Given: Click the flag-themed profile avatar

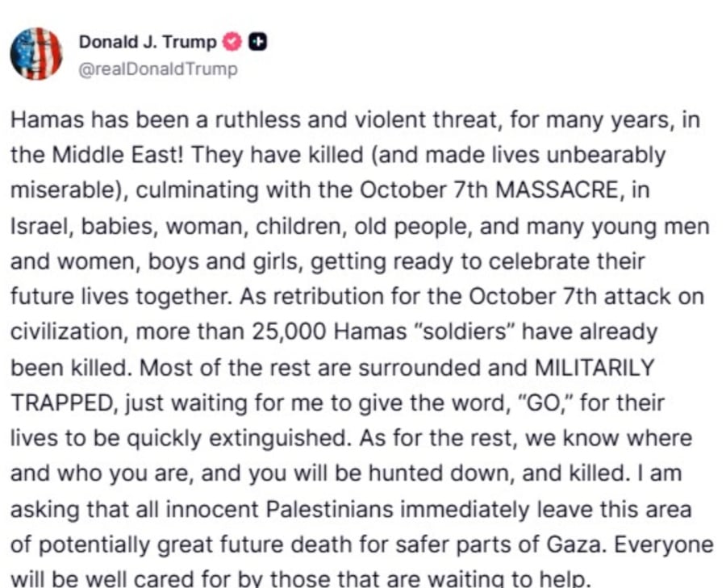Looking at the screenshot, I should (x=36, y=53).
